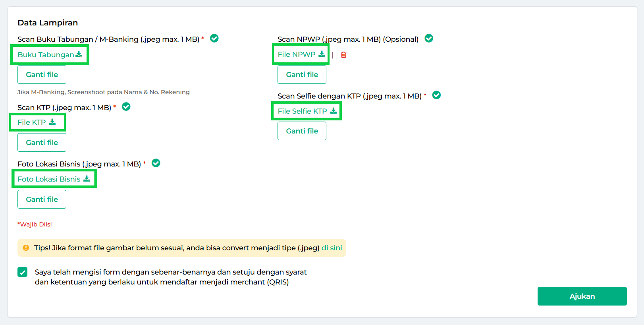The width and height of the screenshot is (644, 325).
Task: Click the green checkmark beside Scan KTP
Action: (x=126, y=107)
